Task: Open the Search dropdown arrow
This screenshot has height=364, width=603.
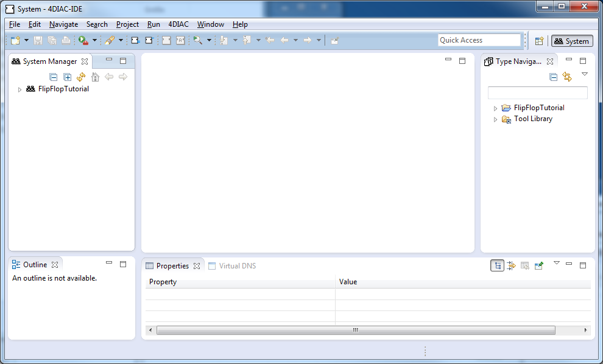Action: (x=209, y=40)
